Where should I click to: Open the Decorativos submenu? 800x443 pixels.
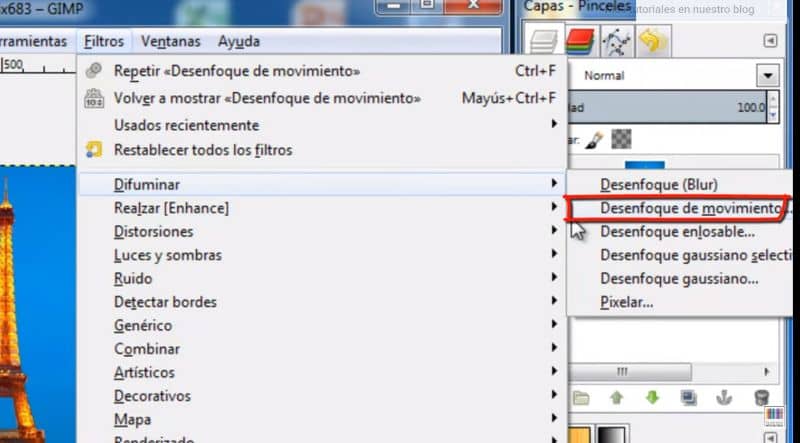(x=321, y=396)
